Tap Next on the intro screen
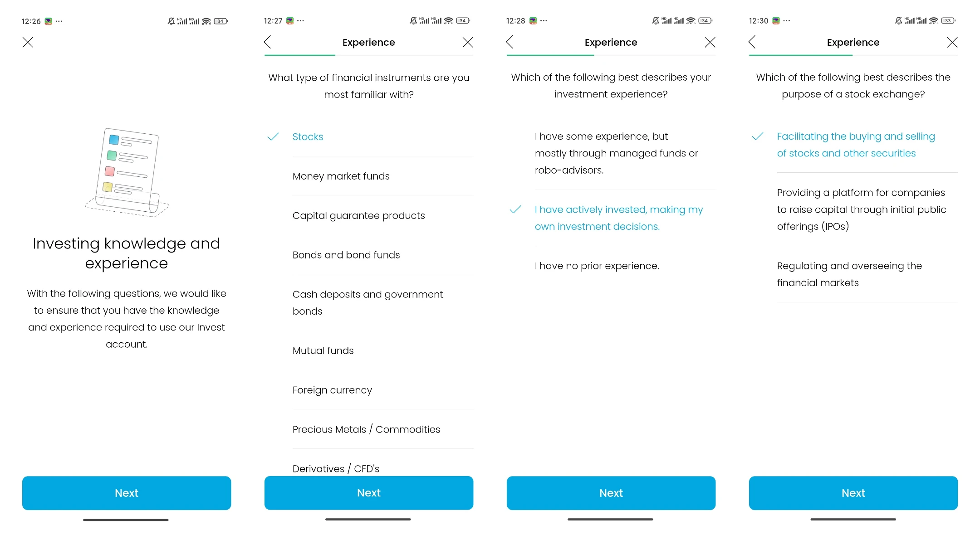Screen dimensions: 980x535 pos(127,493)
